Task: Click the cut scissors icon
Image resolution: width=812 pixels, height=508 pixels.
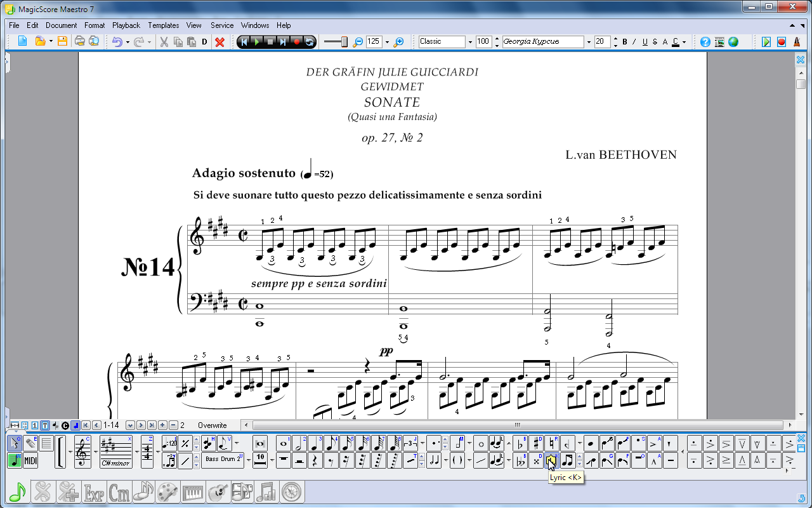Action: (164, 42)
